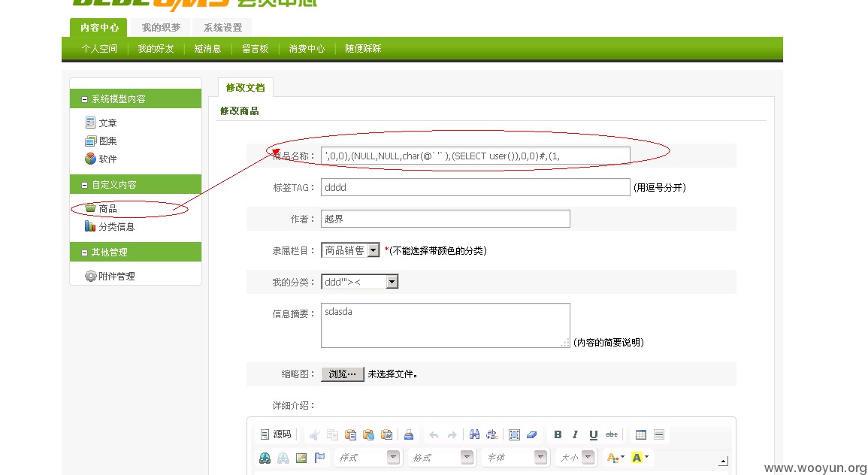
Task: Click the Undo arrow icon
Action: click(434, 434)
